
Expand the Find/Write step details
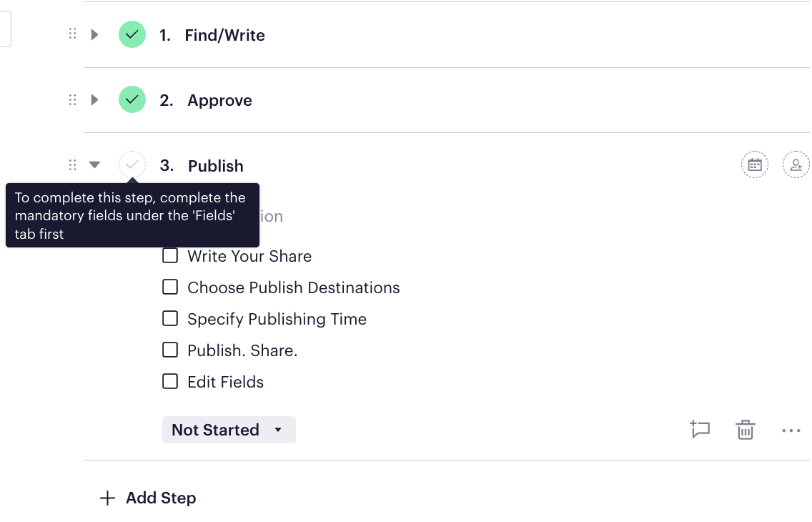[x=95, y=34]
